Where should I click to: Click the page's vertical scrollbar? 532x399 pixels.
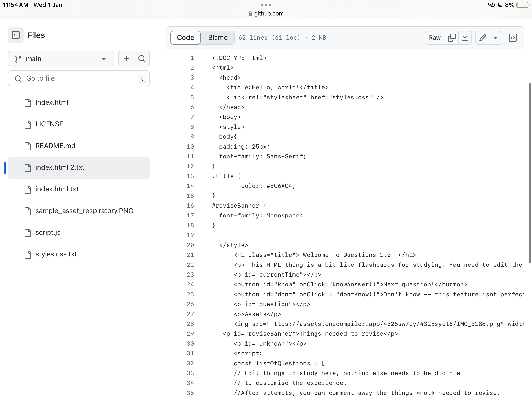(530, 173)
